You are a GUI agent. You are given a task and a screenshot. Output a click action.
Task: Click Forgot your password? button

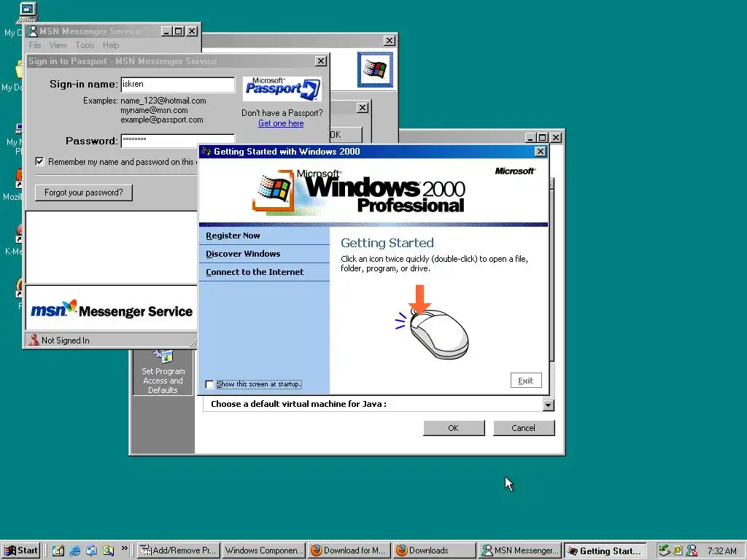coord(84,192)
